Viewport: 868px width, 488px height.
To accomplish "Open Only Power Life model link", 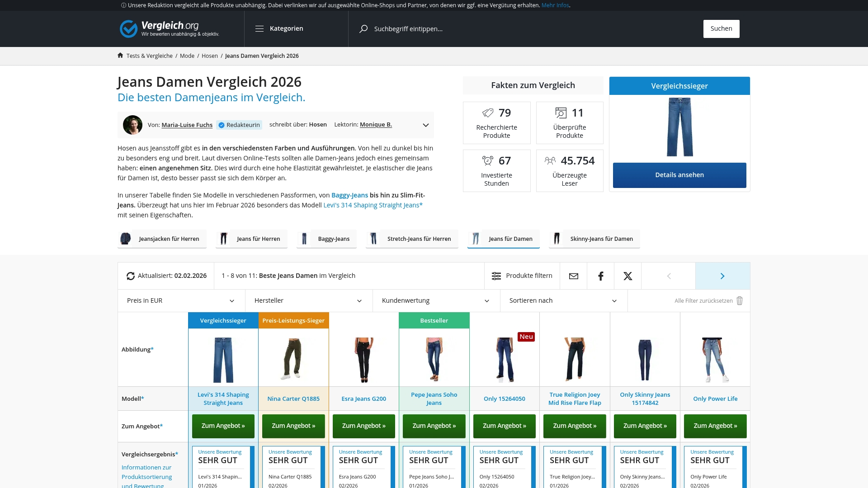I will coord(715,399).
